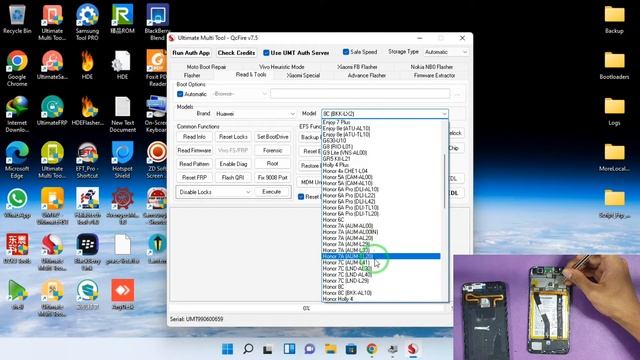Click the Set BootDrive button
The width and height of the screenshot is (640, 360).
[273, 137]
